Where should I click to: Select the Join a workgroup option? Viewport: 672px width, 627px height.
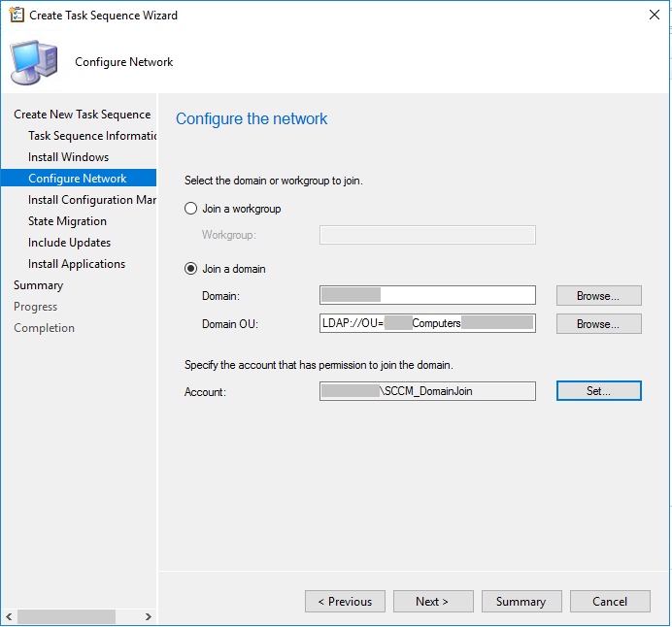click(x=190, y=209)
